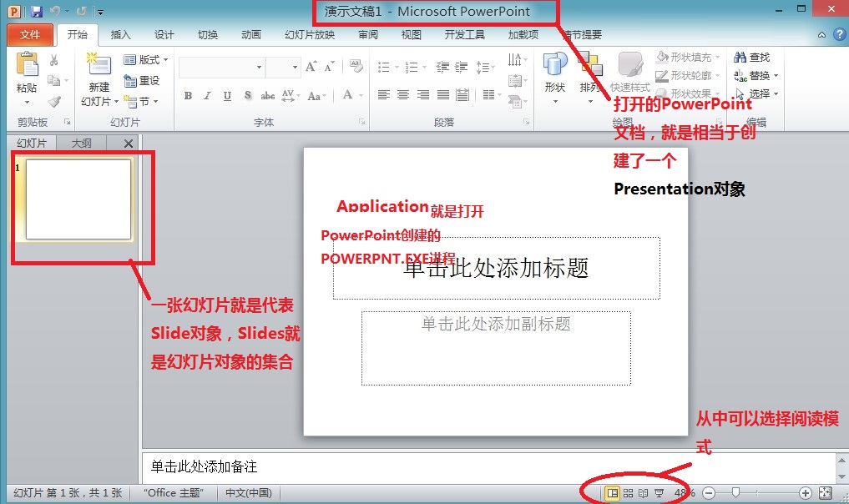Viewport: 849px width, 504px height.
Task: Select slide 1 thumbnail
Action: tap(78, 199)
